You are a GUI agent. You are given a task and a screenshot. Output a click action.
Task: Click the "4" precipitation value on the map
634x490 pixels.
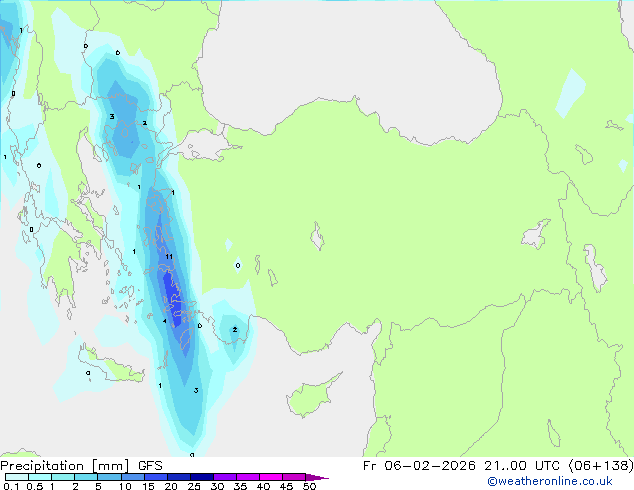(165, 321)
